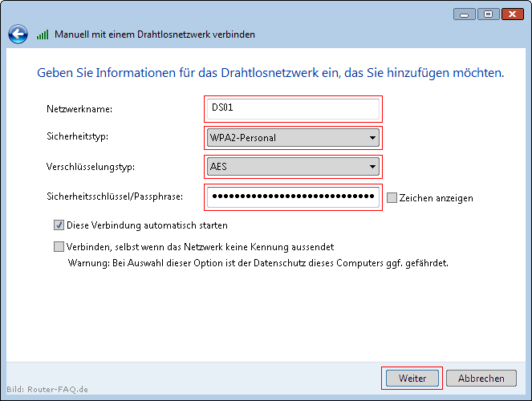This screenshot has height=401, width=532.
Task: Click the Sicherheitstyp: label
Action: [77, 136]
